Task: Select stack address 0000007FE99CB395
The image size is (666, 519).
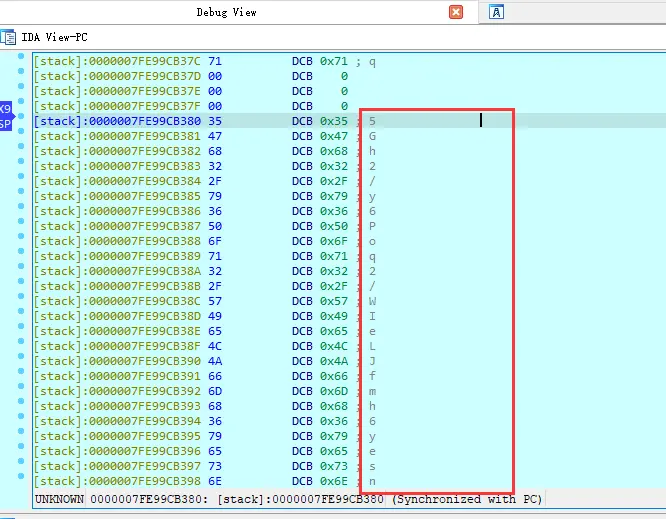Action: (117, 436)
